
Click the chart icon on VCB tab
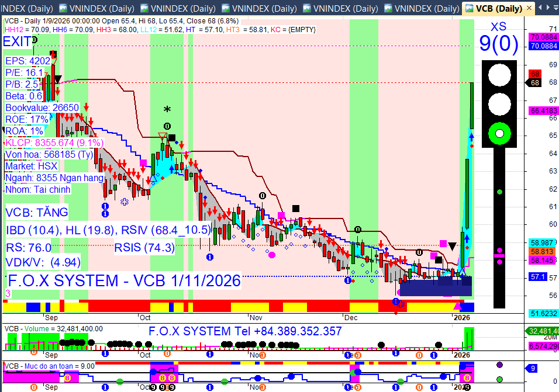pos(470,8)
